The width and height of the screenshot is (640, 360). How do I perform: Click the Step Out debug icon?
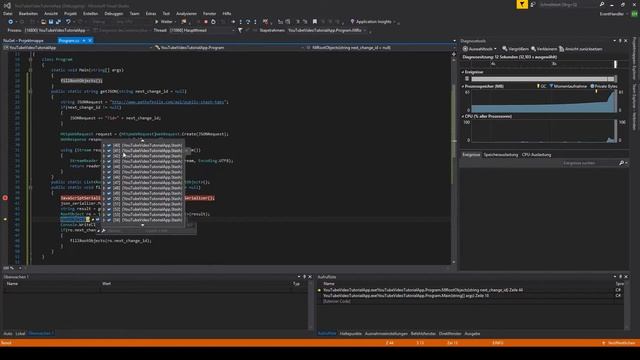coord(255,22)
